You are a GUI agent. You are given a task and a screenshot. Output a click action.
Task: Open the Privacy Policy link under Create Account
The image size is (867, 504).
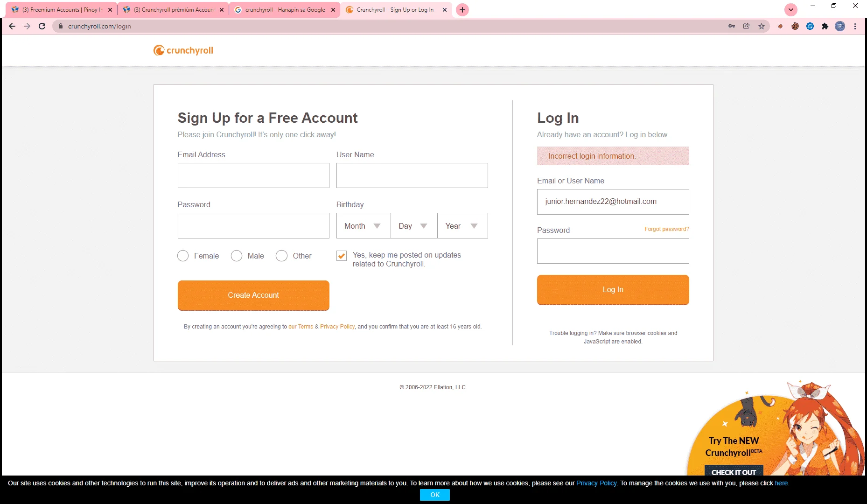click(337, 327)
